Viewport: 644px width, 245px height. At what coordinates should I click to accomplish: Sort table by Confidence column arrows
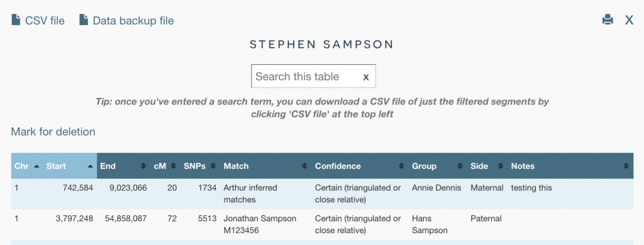click(x=401, y=166)
